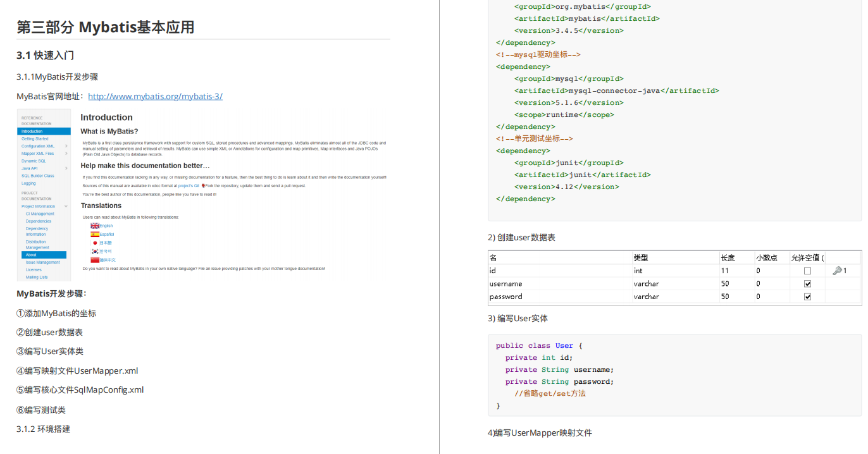Open Distribution Management in the docs sidebar

pos(37,245)
